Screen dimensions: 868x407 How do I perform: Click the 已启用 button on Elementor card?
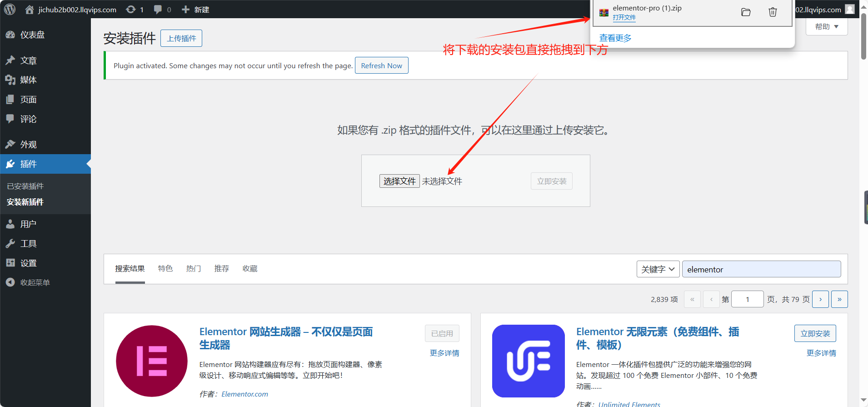click(442, 333)
